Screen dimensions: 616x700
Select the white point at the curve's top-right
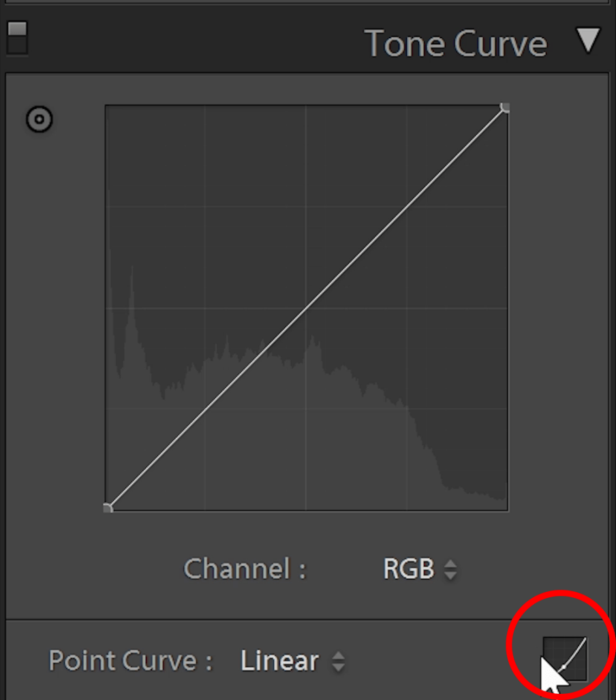(x=505, y=108)
